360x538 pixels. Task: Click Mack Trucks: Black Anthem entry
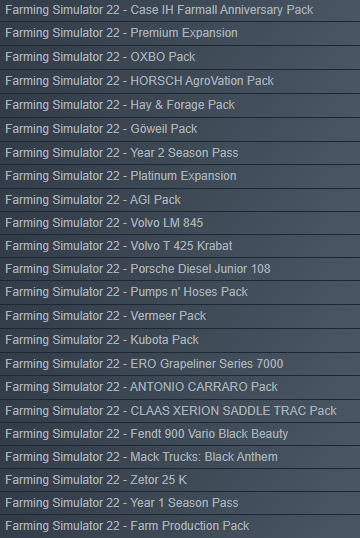pyautogui.click(x=180, y=457)
